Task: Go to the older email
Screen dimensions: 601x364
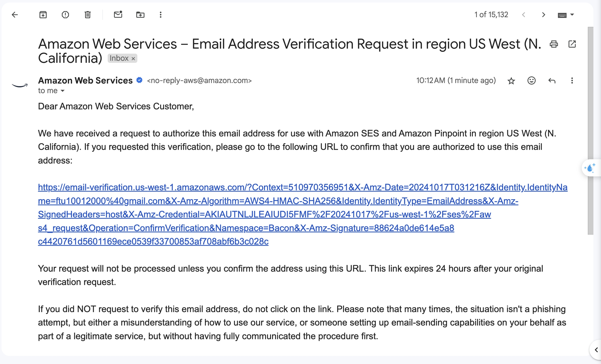Action: 544,15
